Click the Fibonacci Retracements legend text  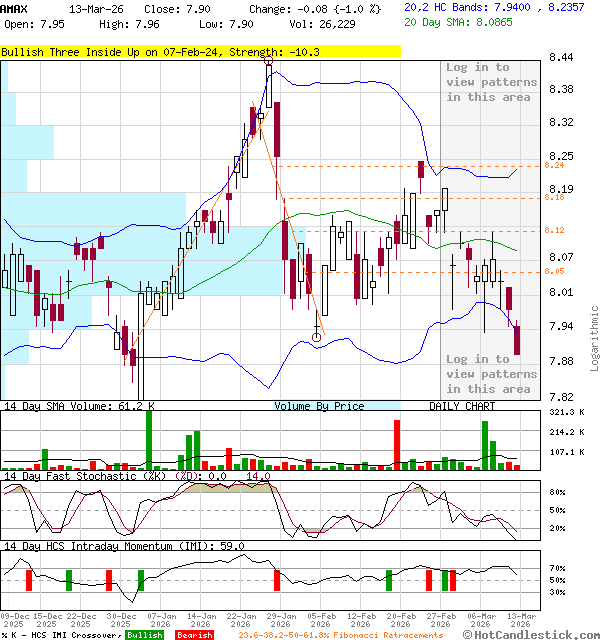click(x=341, y=635)
